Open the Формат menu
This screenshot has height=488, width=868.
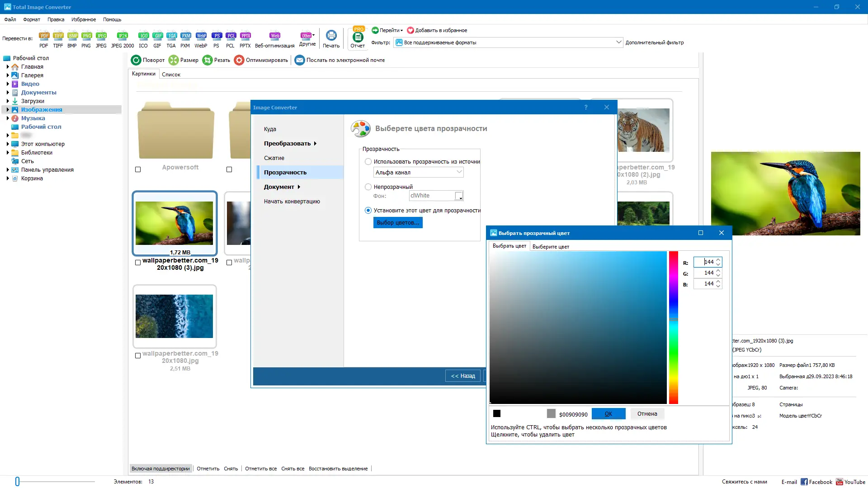tap(31, 19)
